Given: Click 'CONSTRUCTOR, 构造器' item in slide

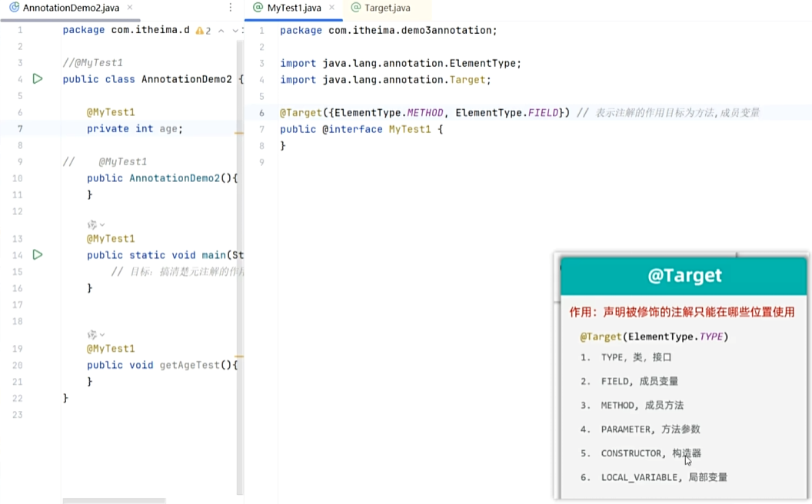Looking at the screenshot, I should pyautogui.click(x=651, y=453).
